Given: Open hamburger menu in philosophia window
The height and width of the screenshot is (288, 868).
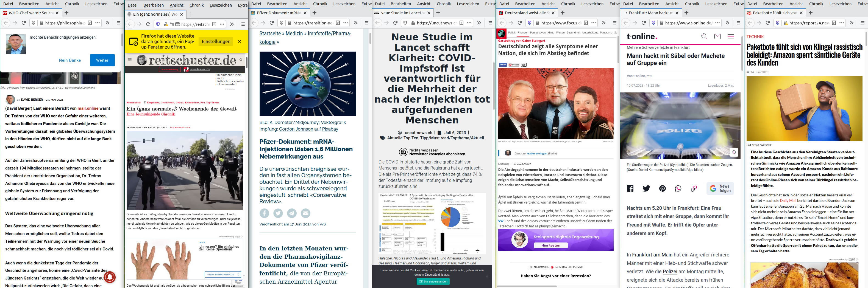Looking at the screenshot, I should pos(118,23).
